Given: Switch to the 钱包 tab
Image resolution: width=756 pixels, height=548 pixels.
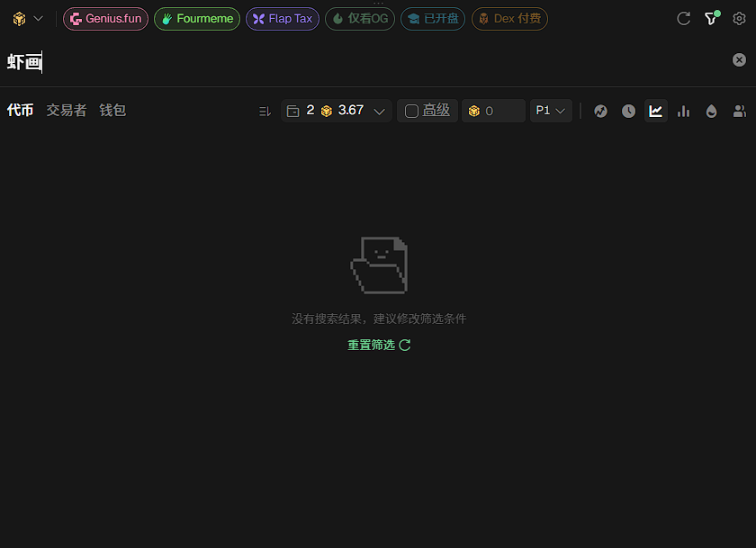Looking at the screenshot, I should 112,111.
